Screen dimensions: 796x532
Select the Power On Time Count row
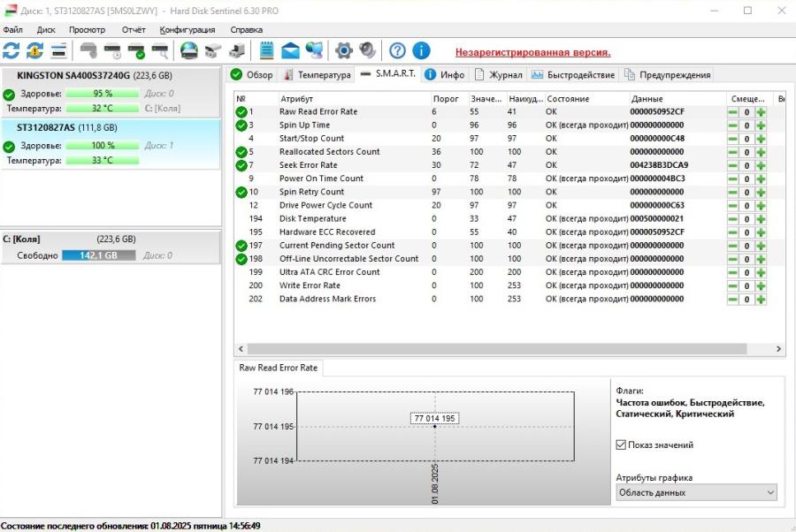pyautogui.click(x=321, y=179)
